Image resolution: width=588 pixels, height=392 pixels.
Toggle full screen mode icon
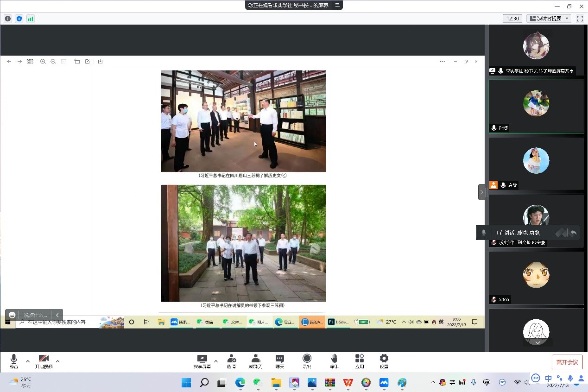580,19
